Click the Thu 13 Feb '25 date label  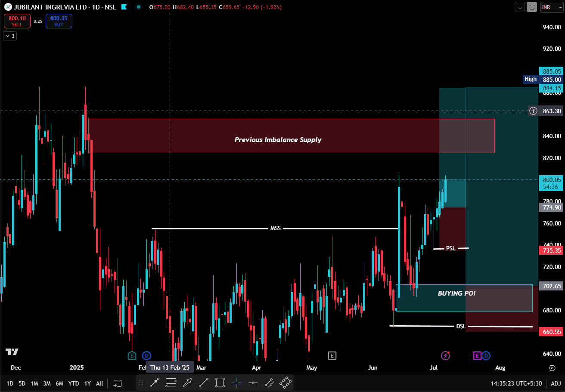coord(170,367)
